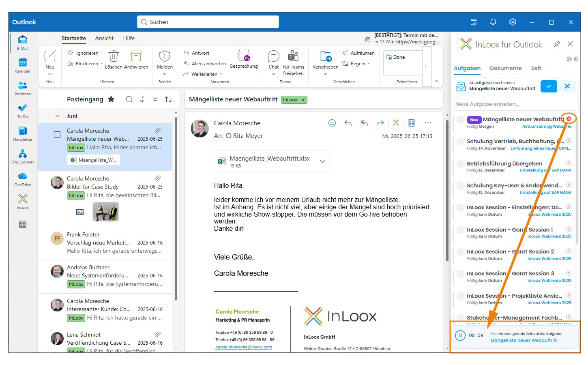Toggle the hamburger navigation pane menu
588x365 pixels.
pos(49,38)
